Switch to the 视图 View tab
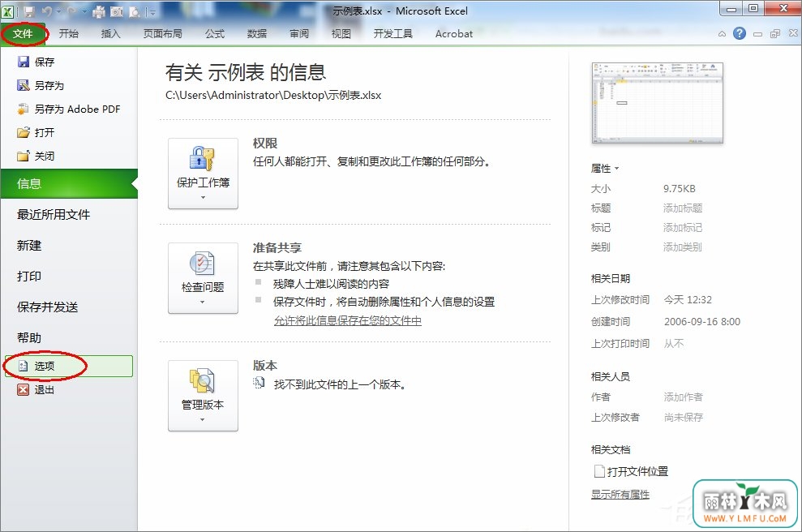This screenshot has width=802, height=532. [x=341, y=34]
